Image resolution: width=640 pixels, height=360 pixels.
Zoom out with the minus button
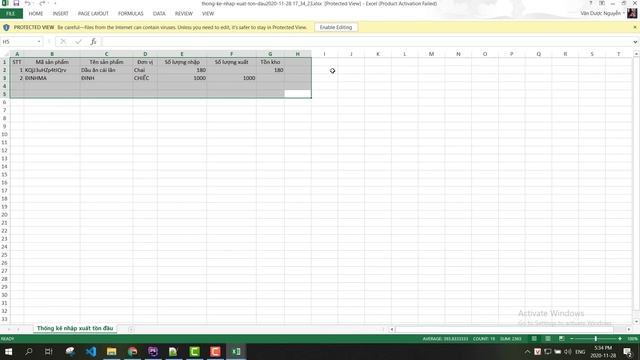click(572, 339)
